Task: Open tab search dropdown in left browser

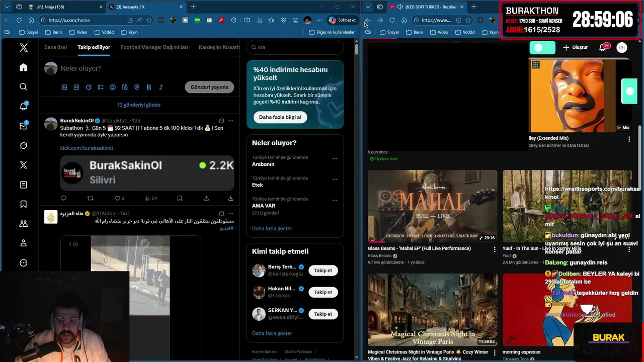Action: [7, 7]
